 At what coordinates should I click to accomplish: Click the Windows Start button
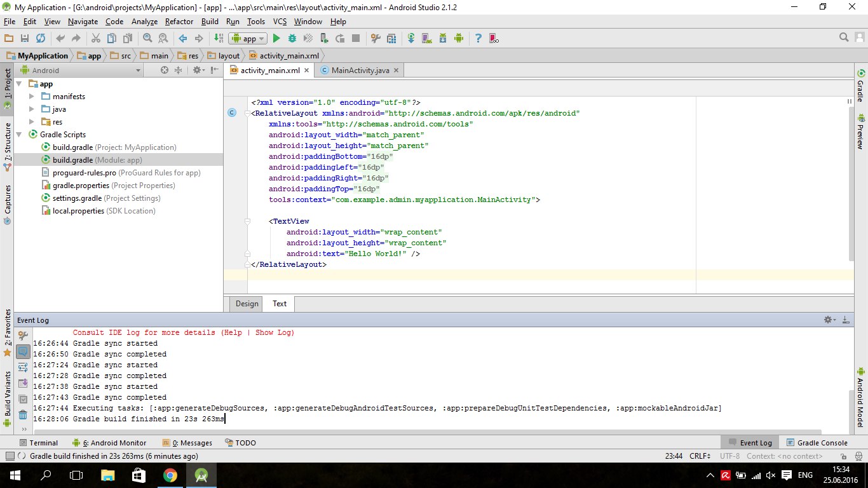click(x=15, y=475)
